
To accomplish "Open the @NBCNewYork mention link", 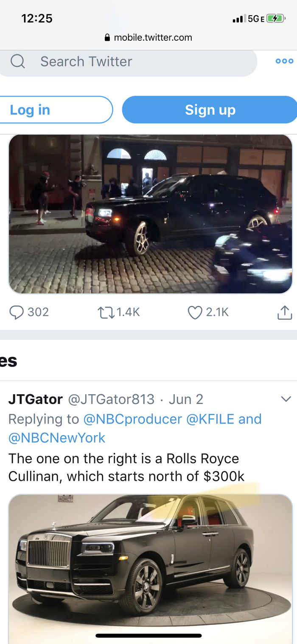I will tap(57, 438).
